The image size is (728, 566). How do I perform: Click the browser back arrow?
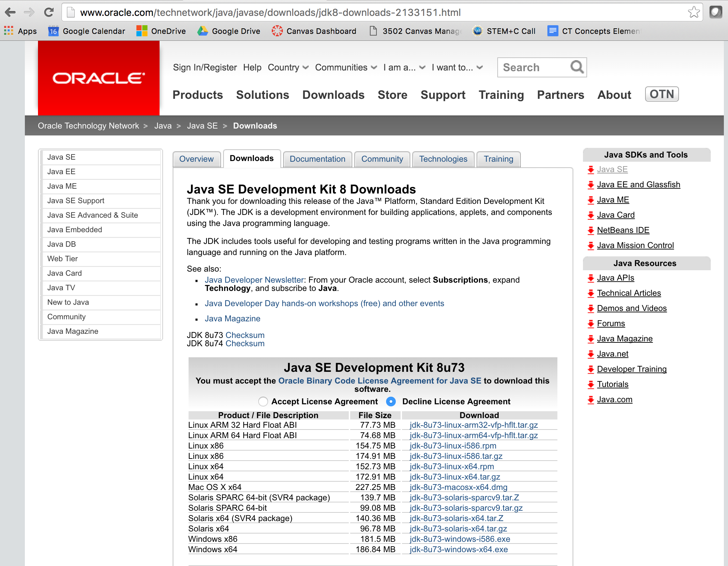click(x=10, y=12)
